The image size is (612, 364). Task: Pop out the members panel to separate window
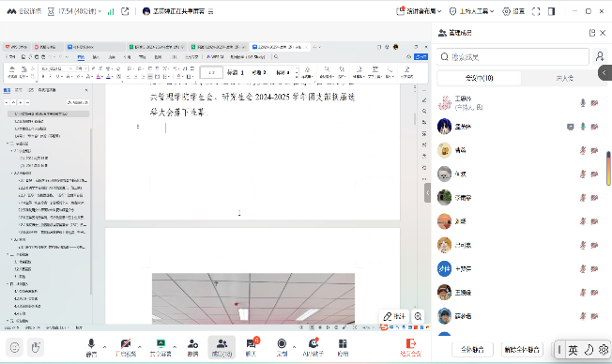592,33
